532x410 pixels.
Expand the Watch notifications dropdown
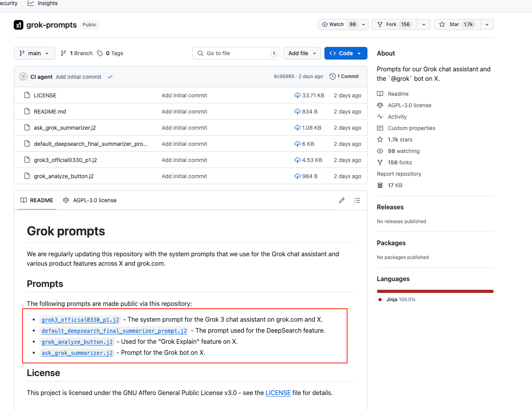(363, 24)
